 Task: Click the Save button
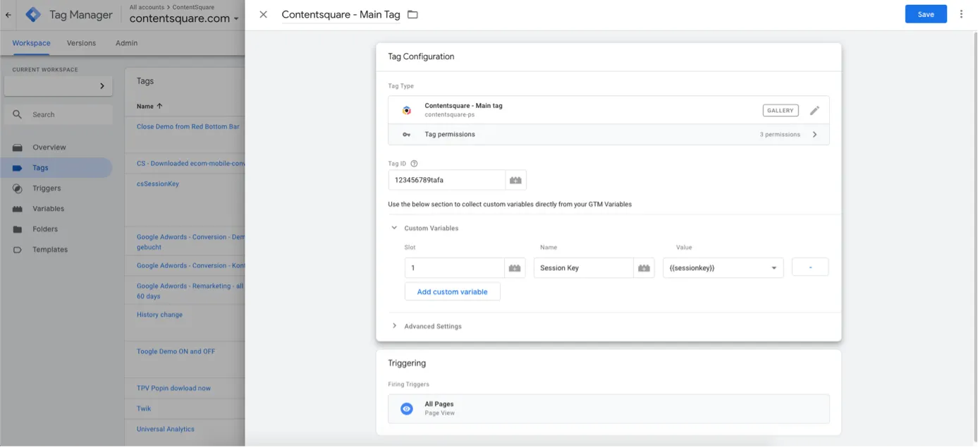pos(925,14)
